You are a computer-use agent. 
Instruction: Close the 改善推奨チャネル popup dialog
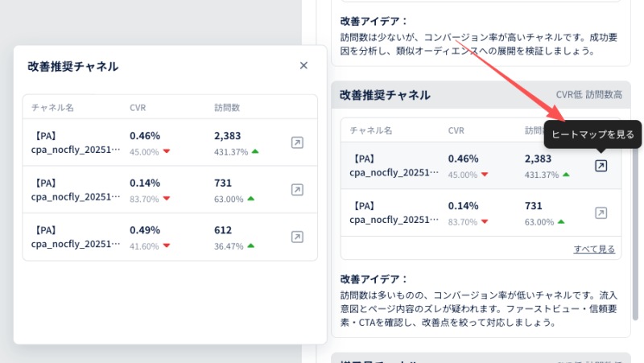pyautogui.click(x=303, y=66)
